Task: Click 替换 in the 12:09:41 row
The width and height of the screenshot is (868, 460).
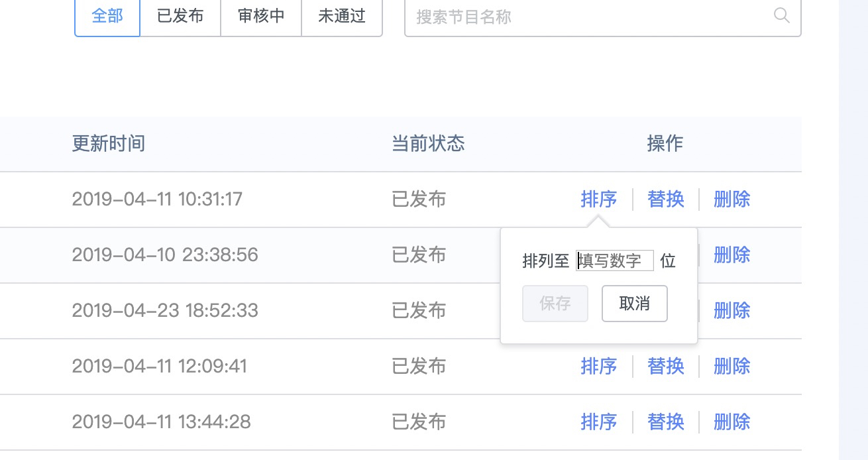Action: [666, 366]
